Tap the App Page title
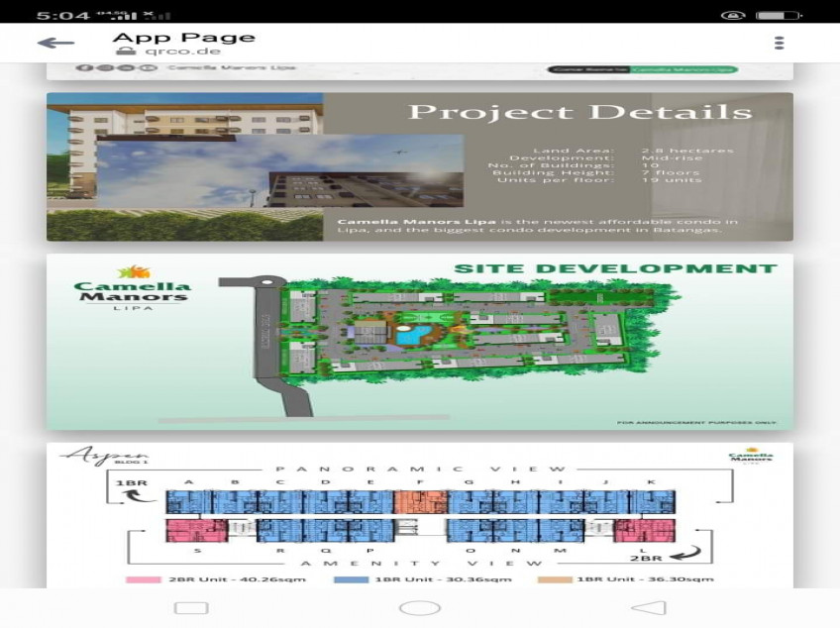The image size is (840, 628). [183, 37]
